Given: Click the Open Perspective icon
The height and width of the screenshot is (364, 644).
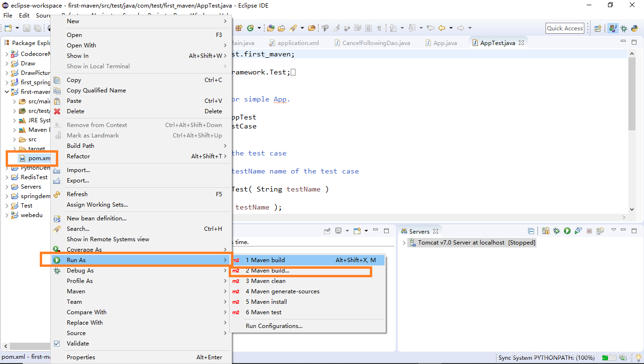Looking at the screenshot, I should coord(598,28).
